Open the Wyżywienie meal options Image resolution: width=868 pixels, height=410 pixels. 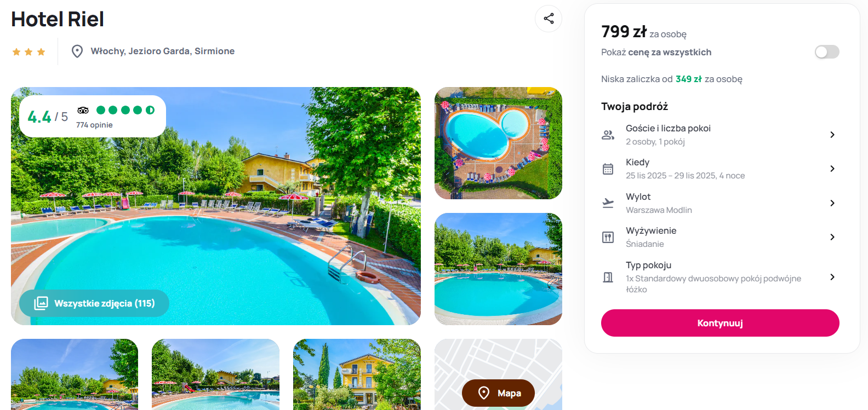point(720,237)
